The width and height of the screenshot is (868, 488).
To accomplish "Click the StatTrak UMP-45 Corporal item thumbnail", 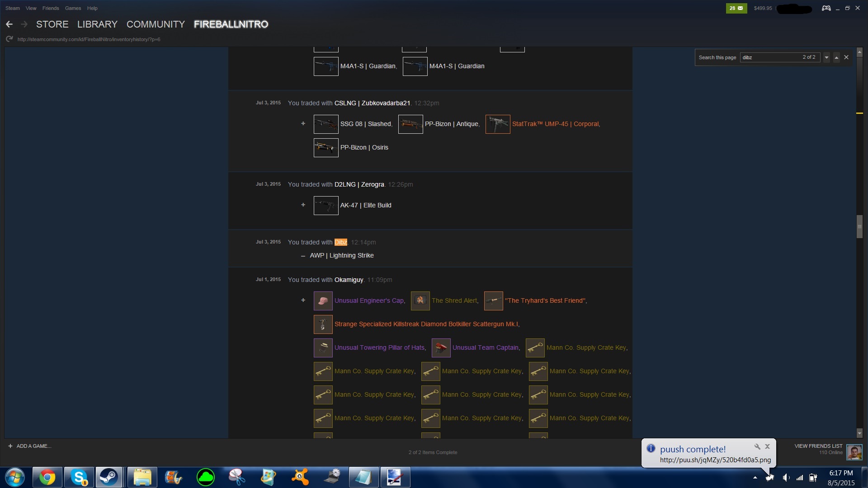I will pos(497,124).
